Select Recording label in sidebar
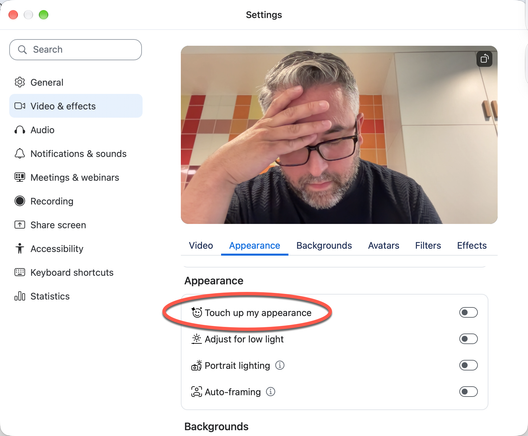Image resolution: width=528 pixels, height=436 pixels. (52, 201)
